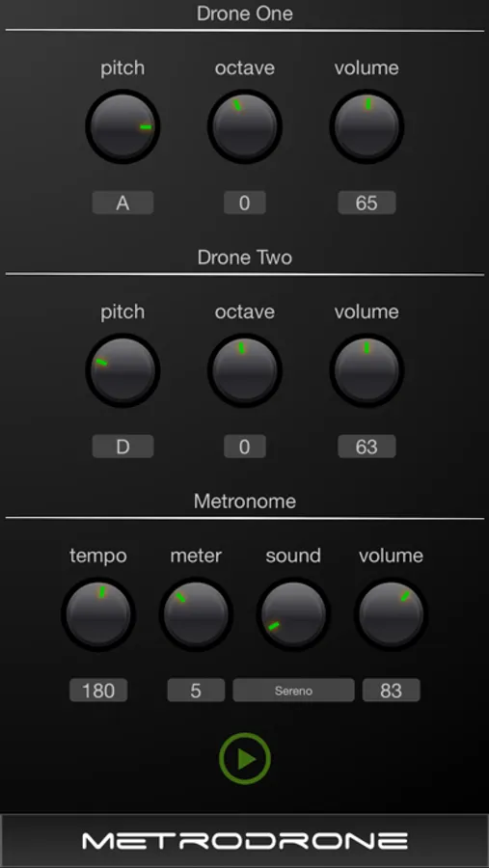Select the tempo value field showing 180
Screen dimensions: 489x868
pos(98,691)
